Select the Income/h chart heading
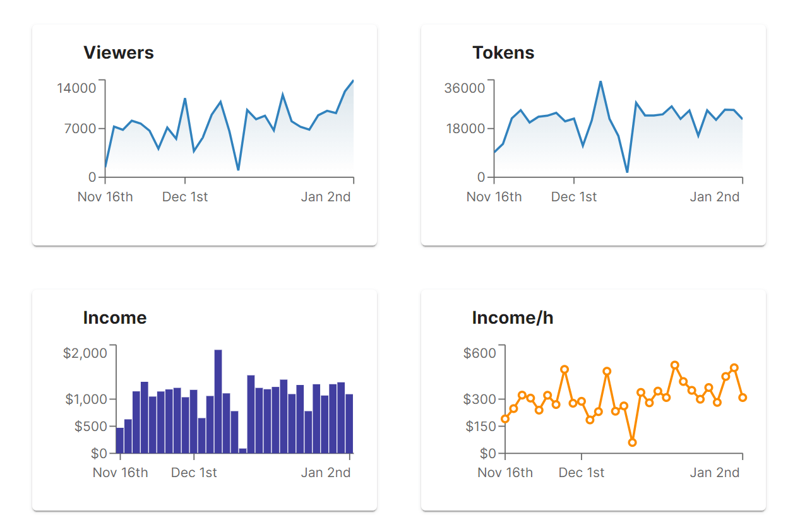The height and width of the screenshot is (532, 800). (513, 317)
